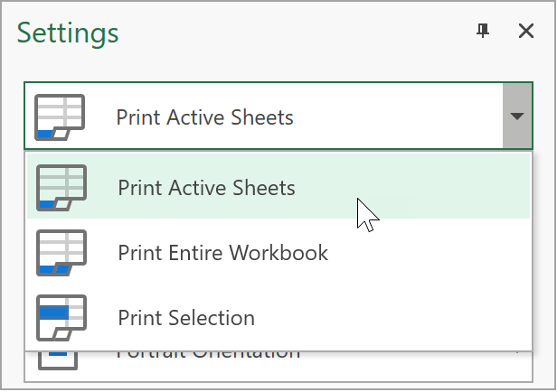Collapse the list using the gray dropdown arrow

point(516,117)
